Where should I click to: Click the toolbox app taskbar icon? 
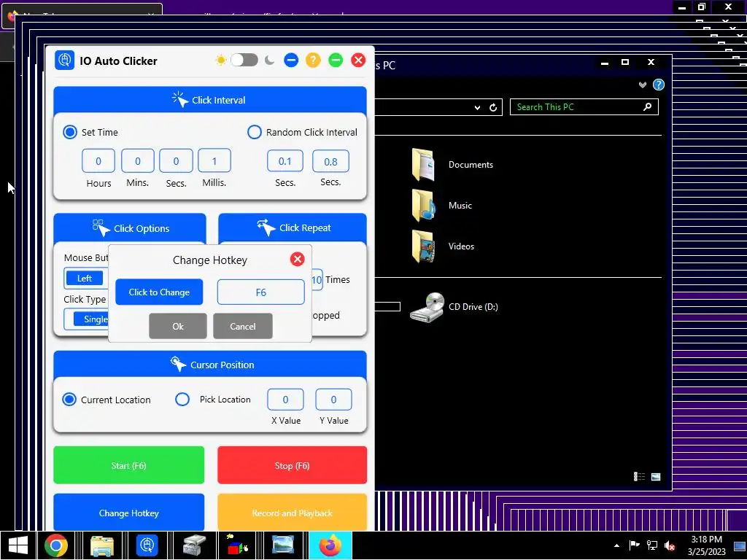tap(194, 545)
